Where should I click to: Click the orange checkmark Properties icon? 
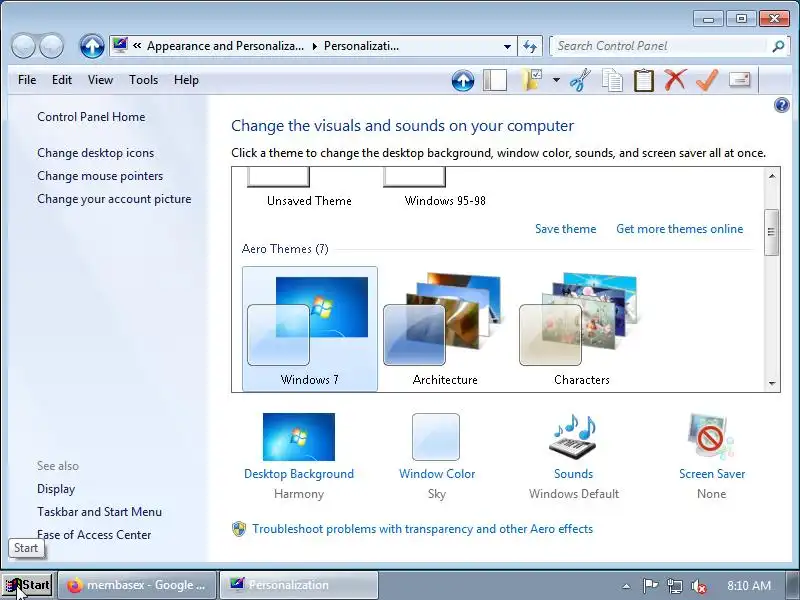[707, 80]
